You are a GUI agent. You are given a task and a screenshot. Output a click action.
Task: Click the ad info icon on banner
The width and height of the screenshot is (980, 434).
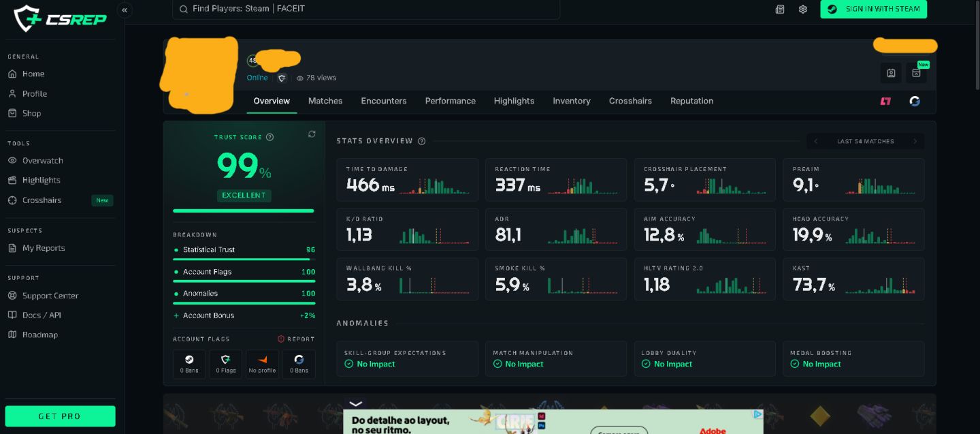[x=757, y=414]
